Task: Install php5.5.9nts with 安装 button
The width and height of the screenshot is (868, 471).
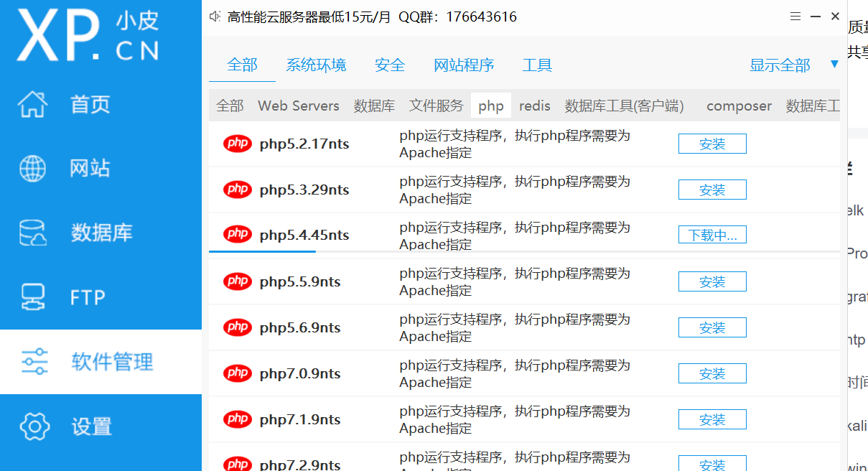Action: click(712, 281)
